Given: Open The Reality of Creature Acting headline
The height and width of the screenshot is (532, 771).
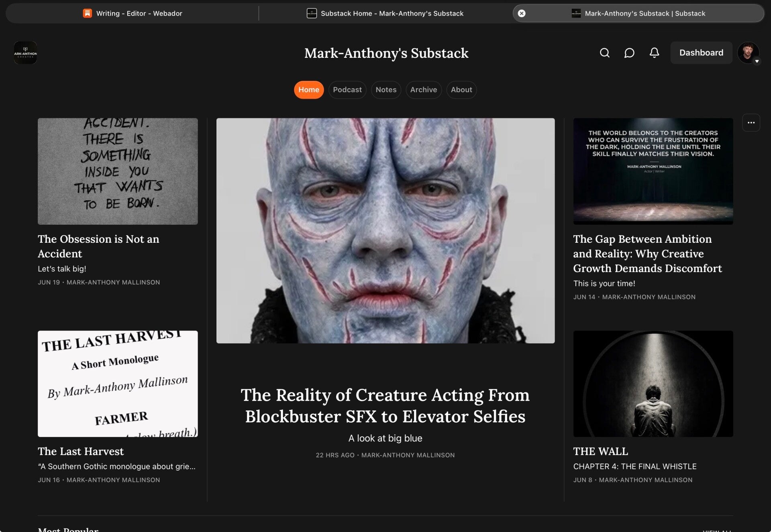Looking at the screenshot, I should (385, 406).
